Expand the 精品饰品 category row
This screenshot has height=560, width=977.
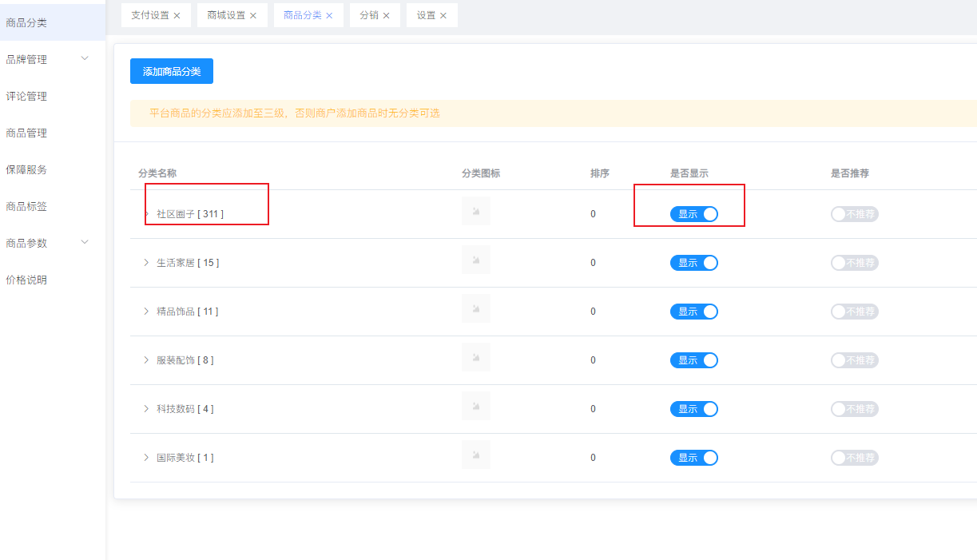coord(147,312)
